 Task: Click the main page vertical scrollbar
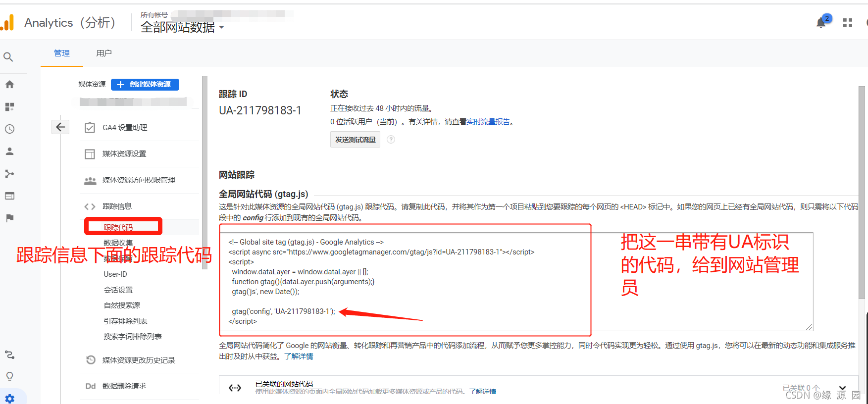click(862, 193)
